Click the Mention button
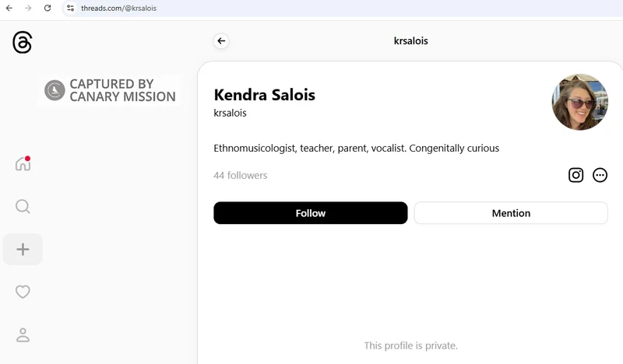 pos(511,213)
